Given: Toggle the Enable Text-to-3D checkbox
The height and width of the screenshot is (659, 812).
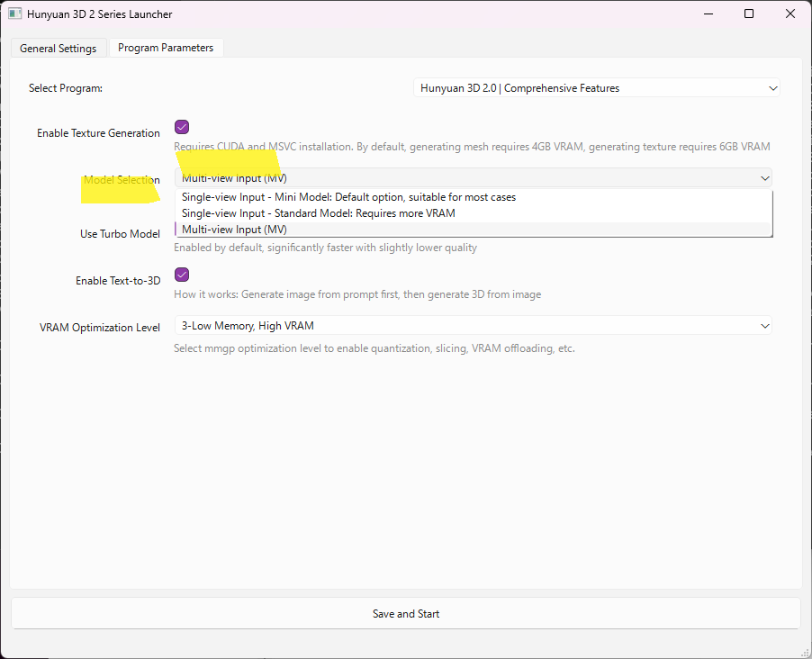Looking at the screenshot, I should click(x=182, y=275).
